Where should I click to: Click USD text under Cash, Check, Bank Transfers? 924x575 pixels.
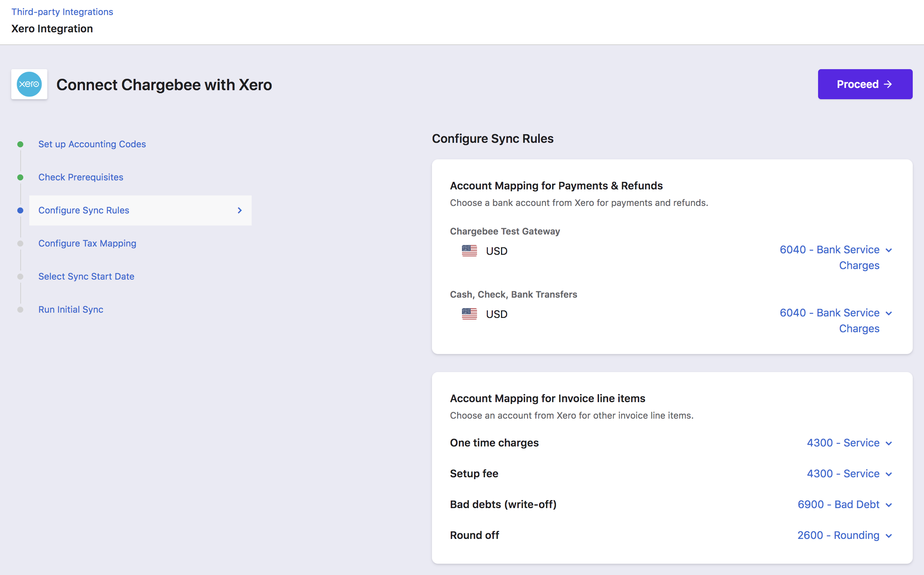[497, 314]
